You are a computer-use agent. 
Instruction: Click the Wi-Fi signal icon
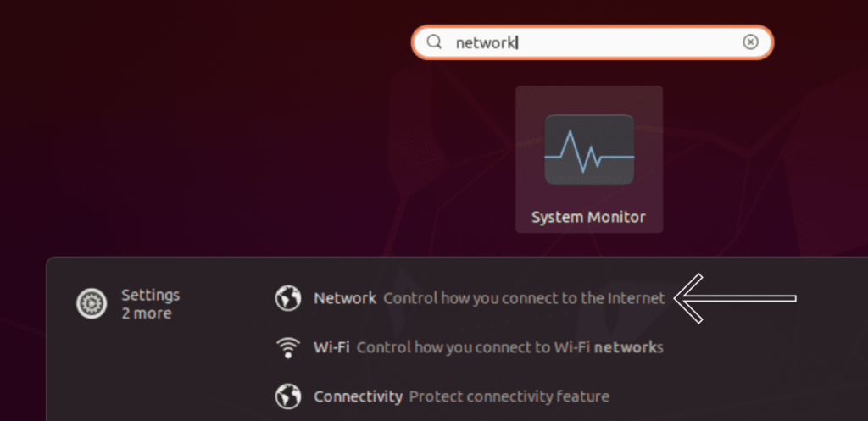288,347
